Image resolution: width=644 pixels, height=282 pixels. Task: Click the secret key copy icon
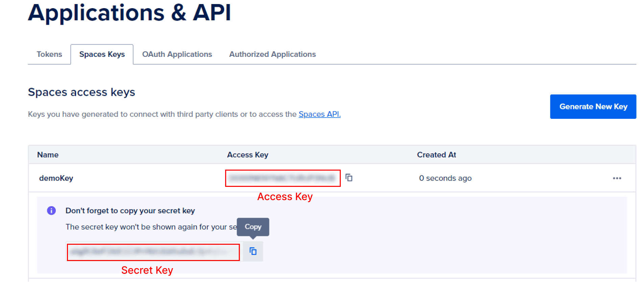(253, 251)
